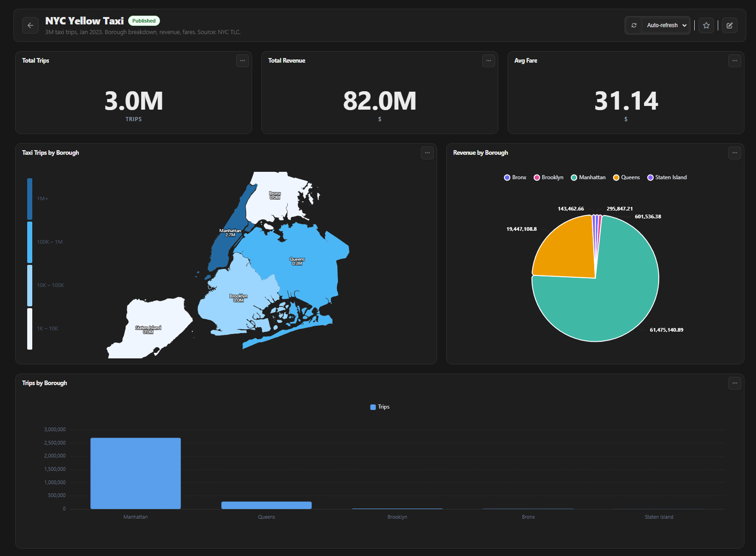This screenshot has height=556, width=756.
Task: Toggle the Staten Island legend item
Action: click(667, 177)
